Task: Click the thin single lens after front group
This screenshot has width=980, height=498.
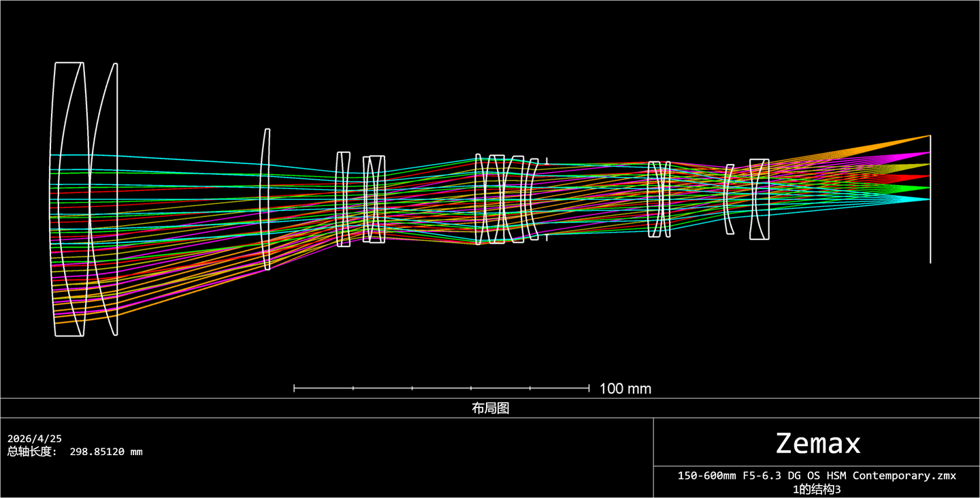Action: point(267,199)
